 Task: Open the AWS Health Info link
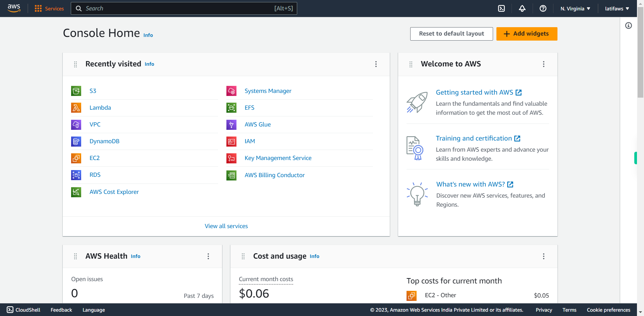pyautogui.click(x=136, y=256)
